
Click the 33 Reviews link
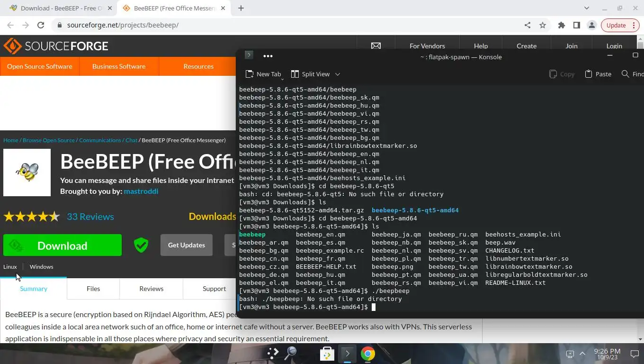(90, 217)
